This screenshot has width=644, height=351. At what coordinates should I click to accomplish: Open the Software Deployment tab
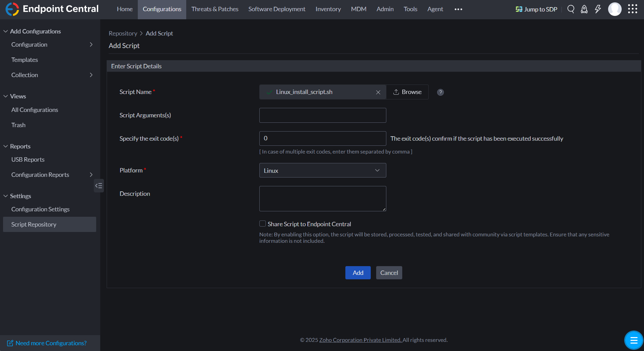tap(277, 9)
